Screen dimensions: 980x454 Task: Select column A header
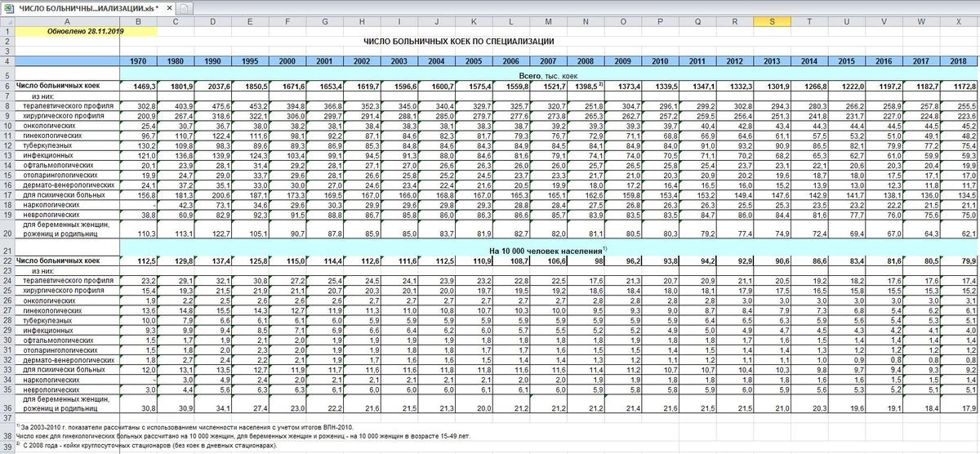pos(66,22)
